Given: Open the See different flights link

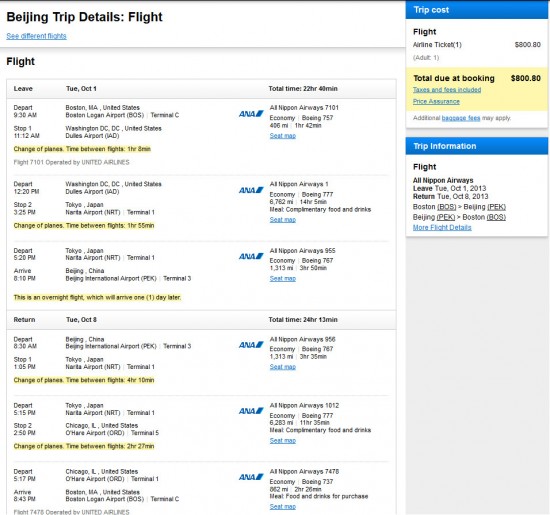Looking at the screenshot, I should pos(36,36).
